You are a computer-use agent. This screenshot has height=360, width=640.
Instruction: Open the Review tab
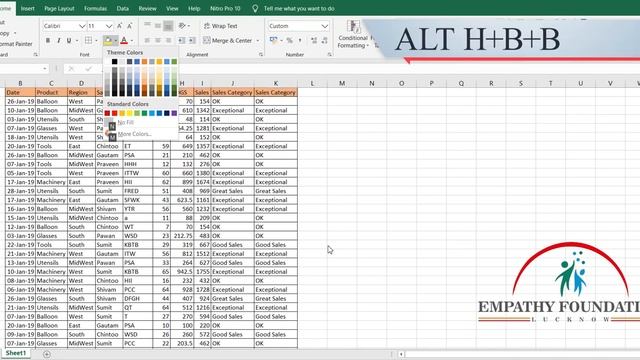[x=147, y=8]
